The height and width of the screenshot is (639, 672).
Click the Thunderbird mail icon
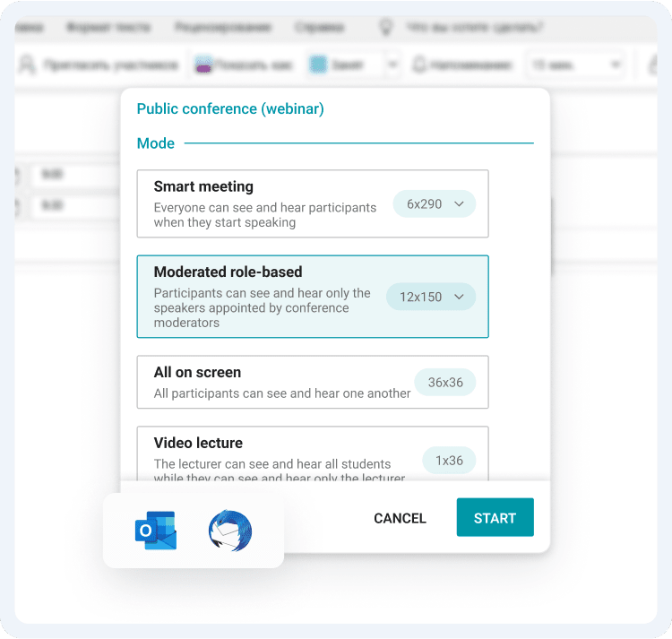(230, 531)
